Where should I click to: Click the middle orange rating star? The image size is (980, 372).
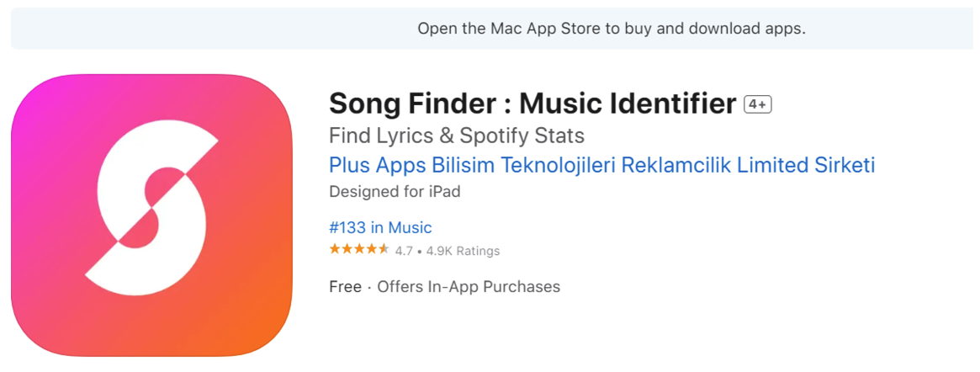(359, 249)
